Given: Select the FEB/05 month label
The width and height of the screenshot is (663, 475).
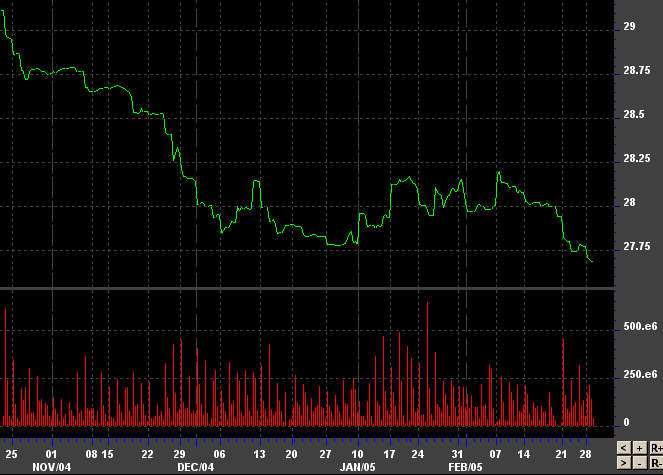Looking at the screenshot, I should pos(466,467).
